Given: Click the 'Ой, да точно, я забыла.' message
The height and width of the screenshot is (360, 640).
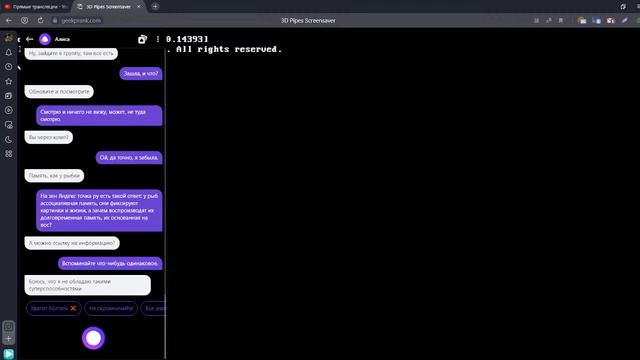Looking at the screenshot, I should point(129,158).
